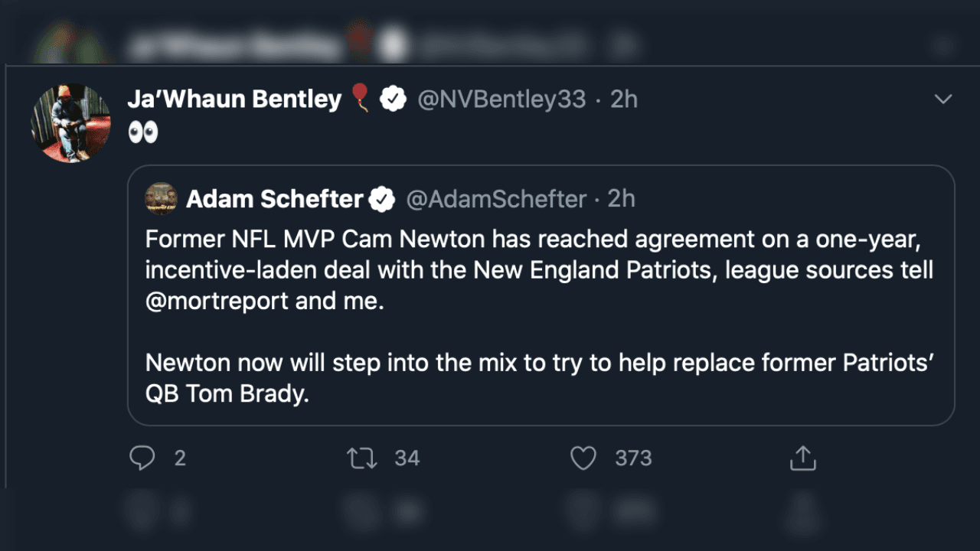Open the share options via upload icon

(802, 458)
